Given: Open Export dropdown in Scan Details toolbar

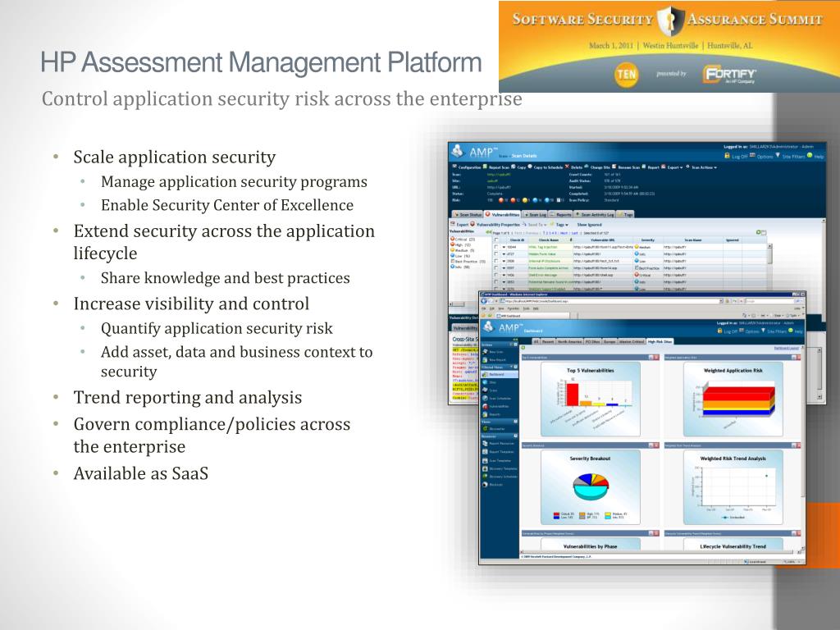Looking at the screenshot, I should point(673,167).
